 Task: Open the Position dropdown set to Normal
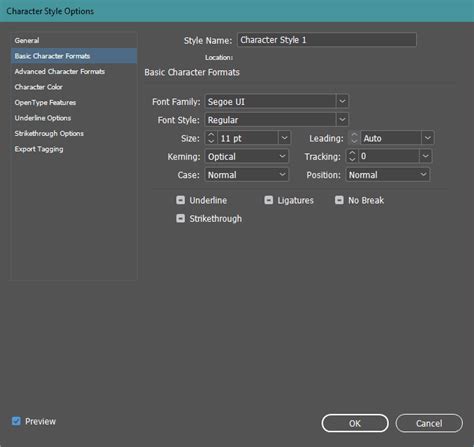(x=388, y=175)
